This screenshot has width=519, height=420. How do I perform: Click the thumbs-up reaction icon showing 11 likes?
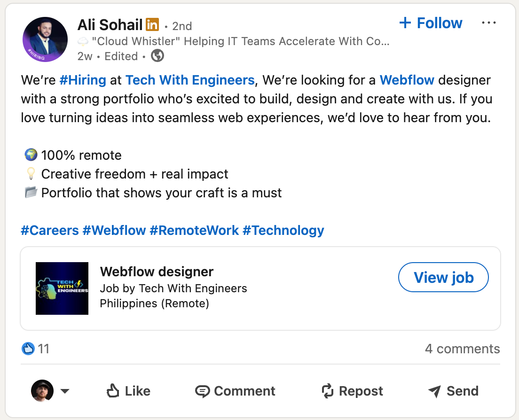click(28, 349)
